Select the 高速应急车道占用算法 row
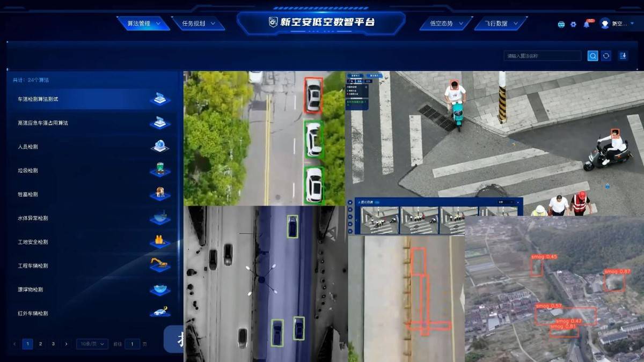644x362 pixels. pos(92,123)
